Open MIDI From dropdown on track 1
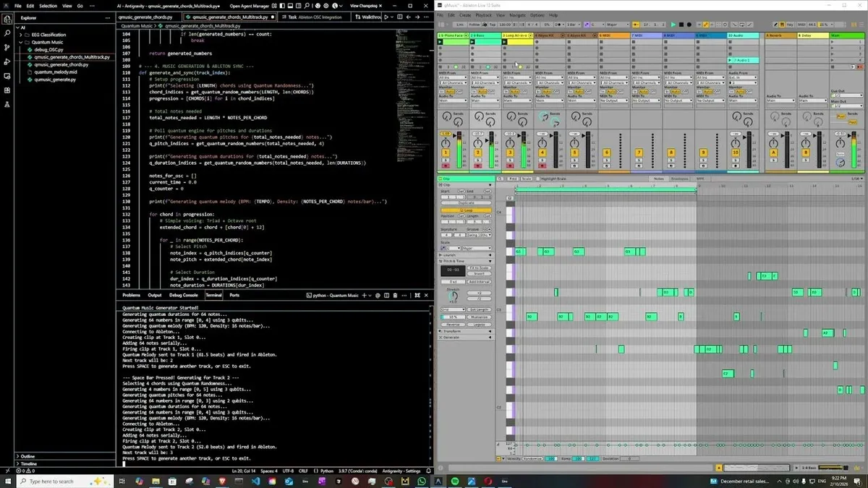868x488 pixels. click(453, 77)
